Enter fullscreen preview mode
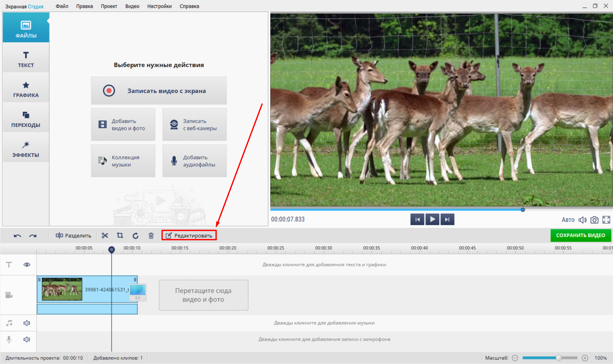Viewport: 613px width, 364px height. click(x=606, y=220)
